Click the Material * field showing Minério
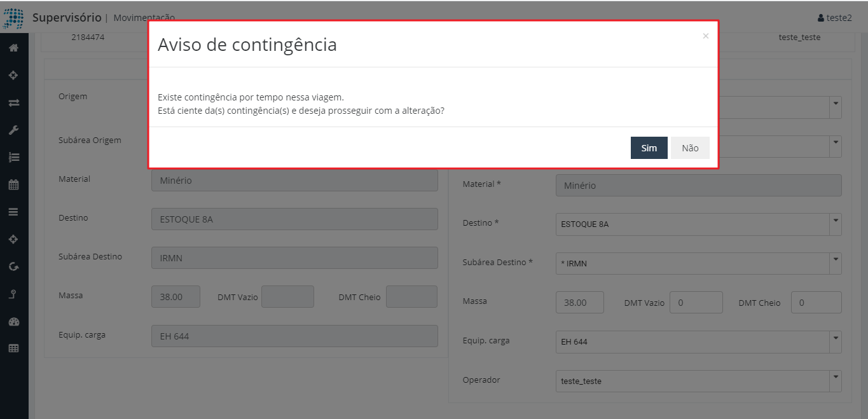This screenshot has height=419, width=868. click(698, 186)
